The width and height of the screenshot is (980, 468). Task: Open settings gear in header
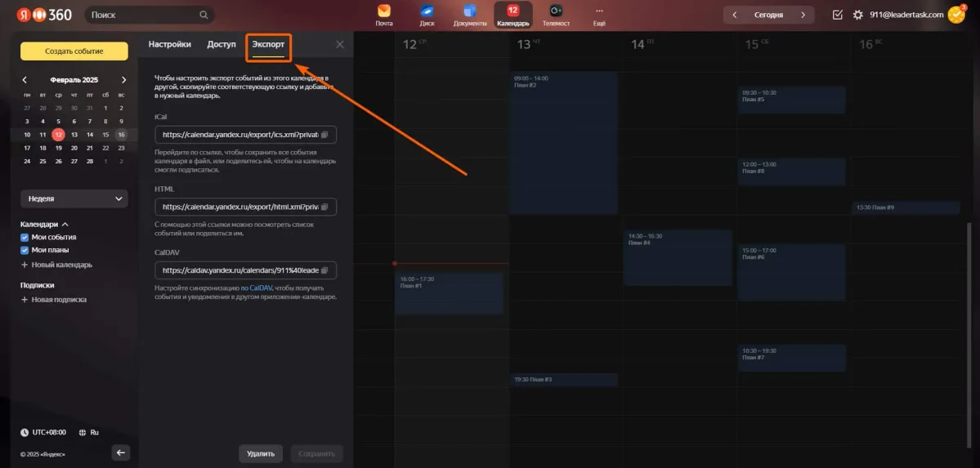(857, 15)
